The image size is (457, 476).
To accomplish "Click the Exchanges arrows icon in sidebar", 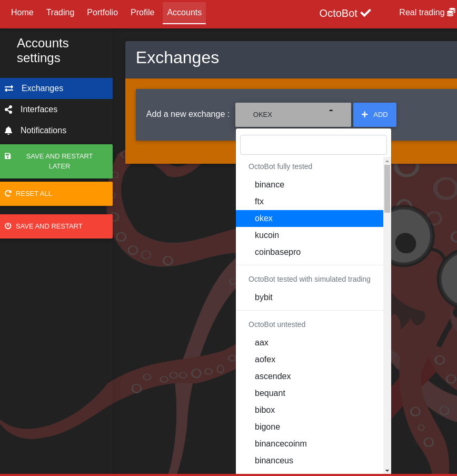I will 9,88.
